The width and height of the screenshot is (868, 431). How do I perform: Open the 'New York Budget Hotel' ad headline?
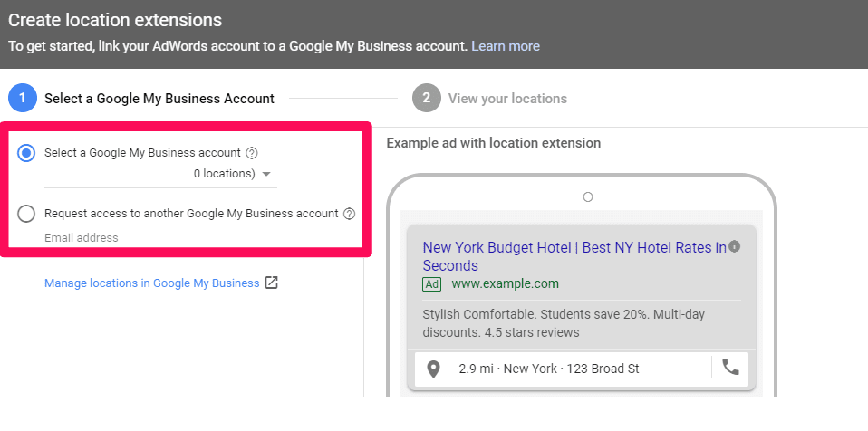pyautogui.click(x=574, y=256)
